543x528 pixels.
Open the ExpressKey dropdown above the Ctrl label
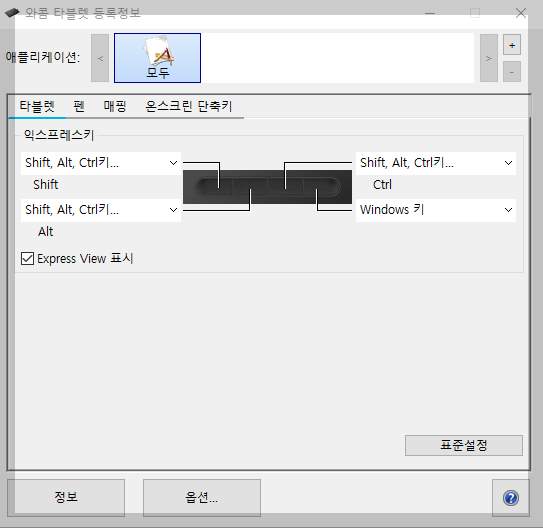436,163
